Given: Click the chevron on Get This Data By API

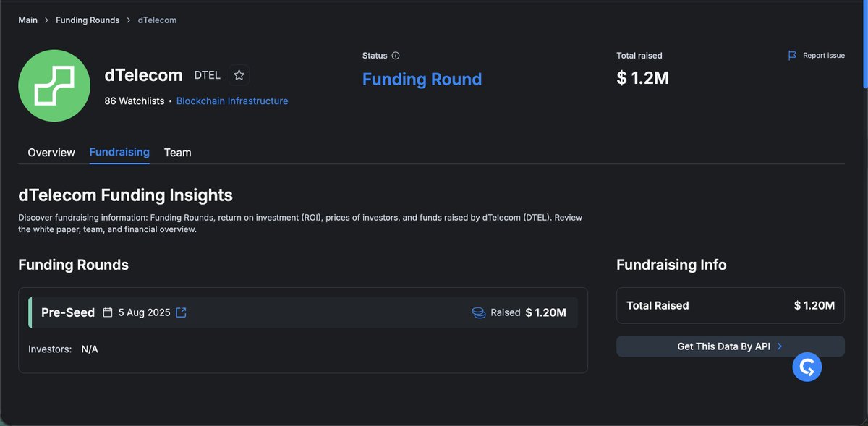Looking at the screenshot, I should coord(780,346).
